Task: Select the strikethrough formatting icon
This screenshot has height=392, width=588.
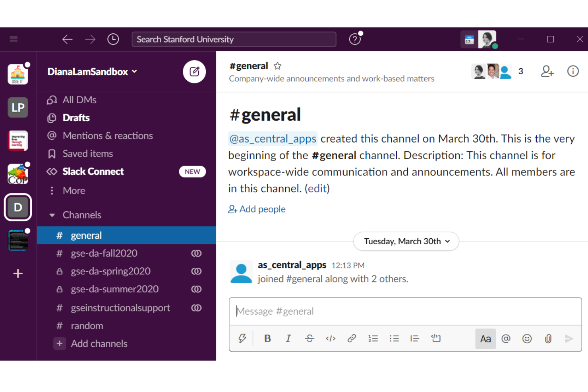Action: click(309, 338)
